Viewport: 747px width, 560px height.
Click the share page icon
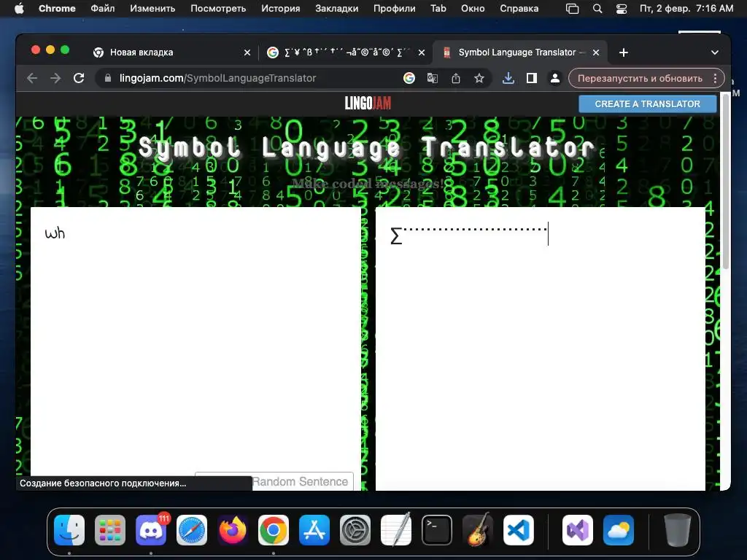456,78
